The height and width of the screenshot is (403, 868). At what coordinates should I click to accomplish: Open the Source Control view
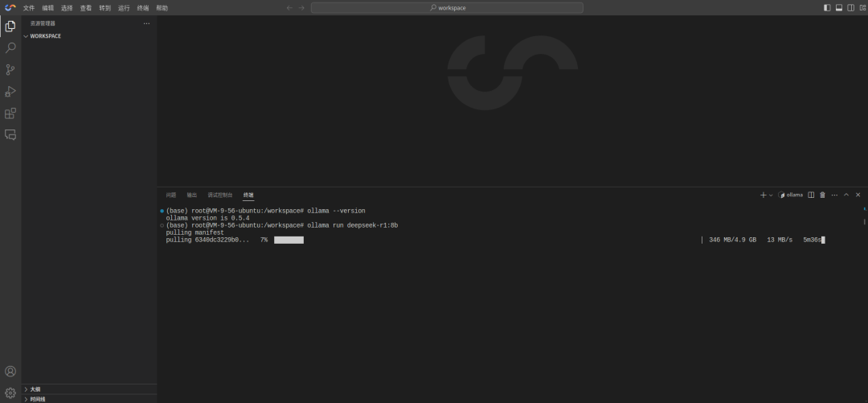tap(10, 70)
